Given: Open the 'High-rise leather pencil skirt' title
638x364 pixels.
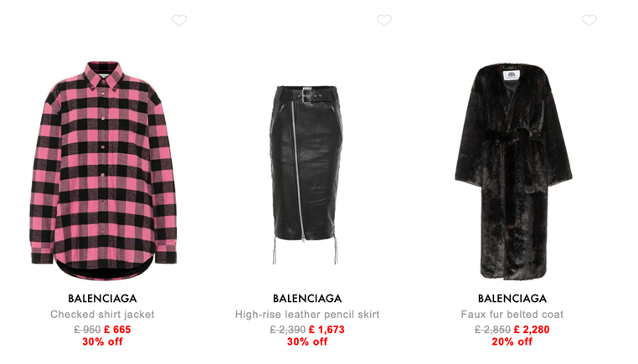Looking at the screenshot, I should pos(307,315).
